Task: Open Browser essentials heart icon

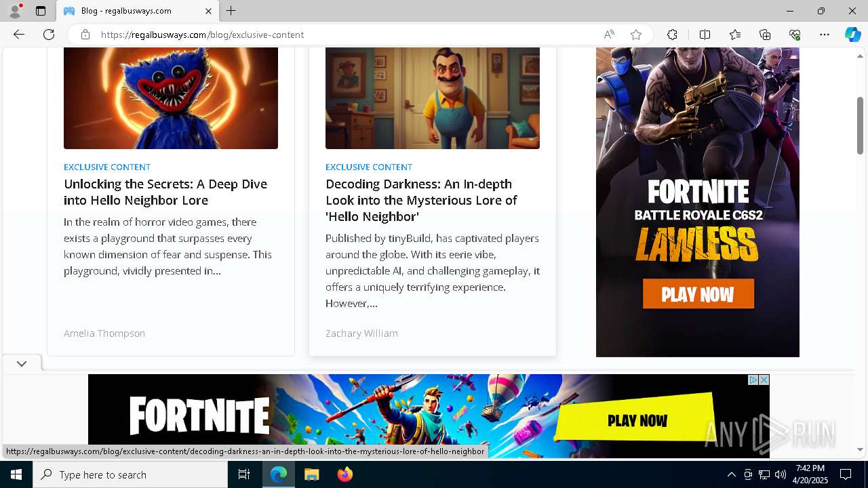Action: [x=795, y=35]
